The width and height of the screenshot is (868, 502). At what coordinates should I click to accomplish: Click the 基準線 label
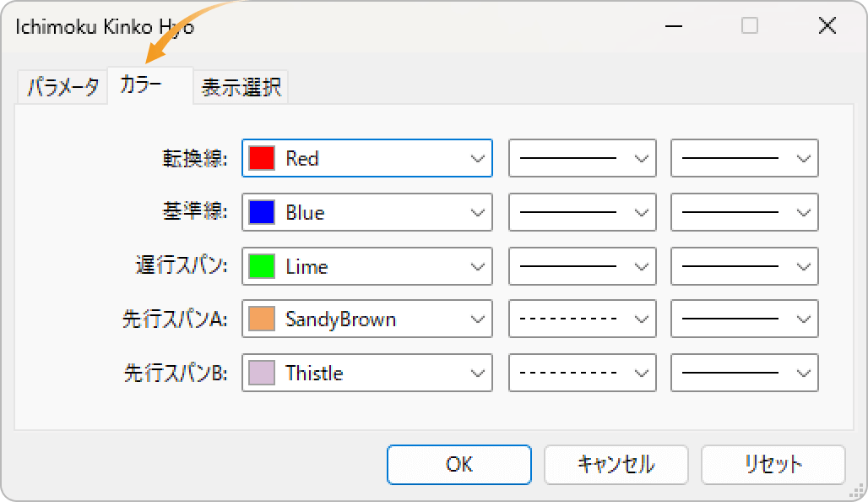point(195,211)
